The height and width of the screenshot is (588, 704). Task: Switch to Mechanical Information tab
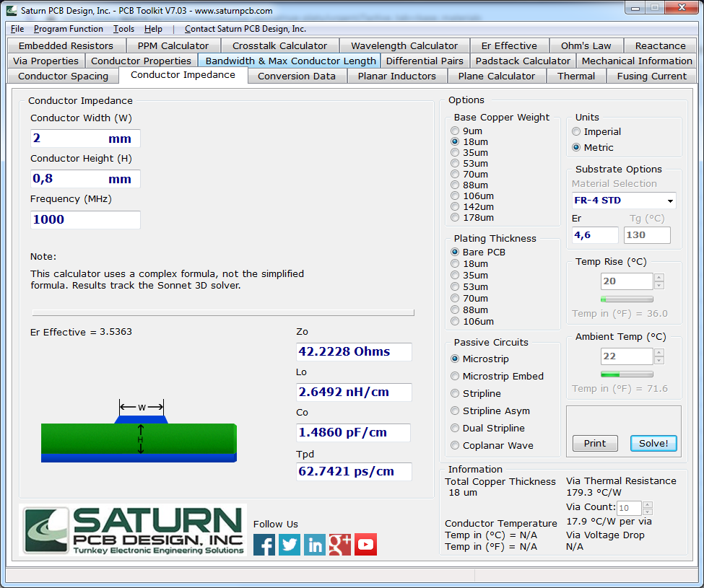[637, 61]
